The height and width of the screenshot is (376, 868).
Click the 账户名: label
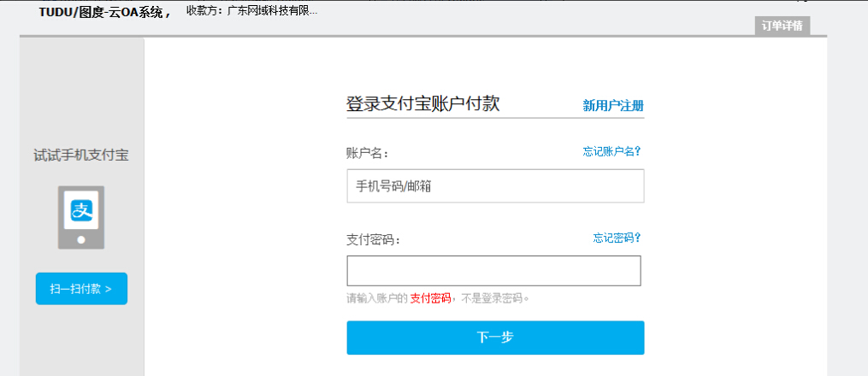[368, 153]
